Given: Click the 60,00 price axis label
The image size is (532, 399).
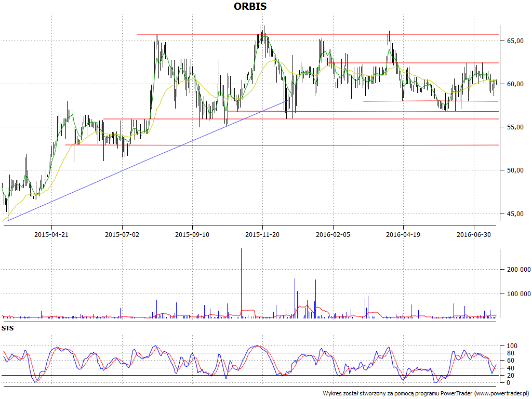Looking at the screenshot, I should [515, 84].
